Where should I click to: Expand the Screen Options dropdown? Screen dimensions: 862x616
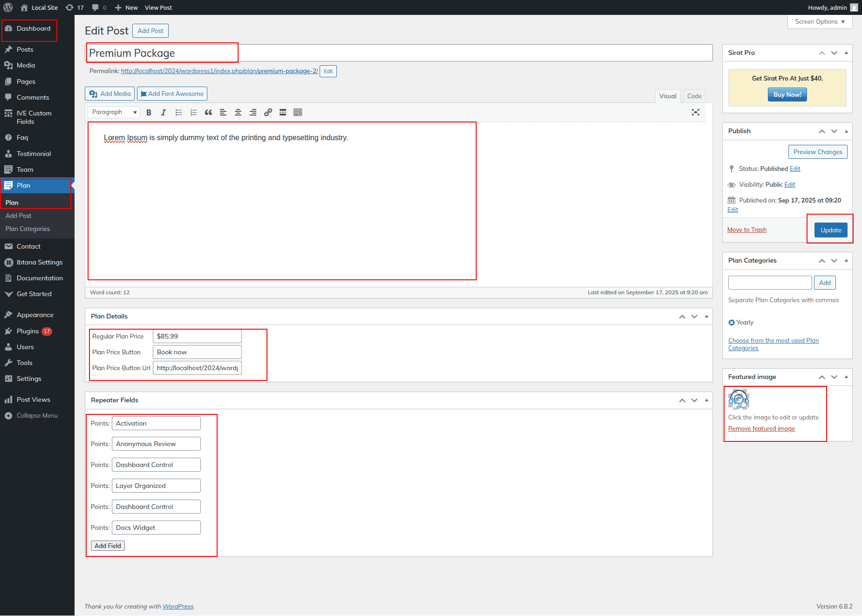click(820, 22)
